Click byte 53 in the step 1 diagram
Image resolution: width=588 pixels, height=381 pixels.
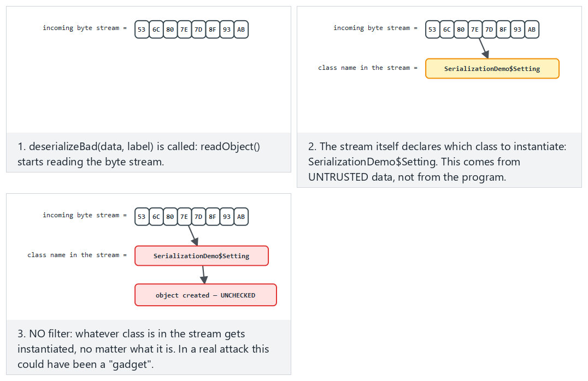142,29
